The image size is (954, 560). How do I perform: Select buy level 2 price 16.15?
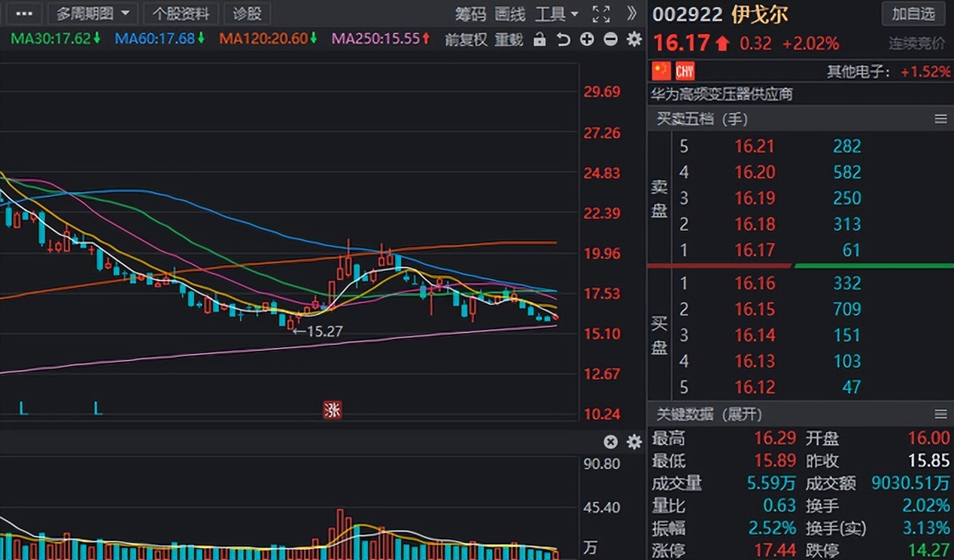(754, 309)
